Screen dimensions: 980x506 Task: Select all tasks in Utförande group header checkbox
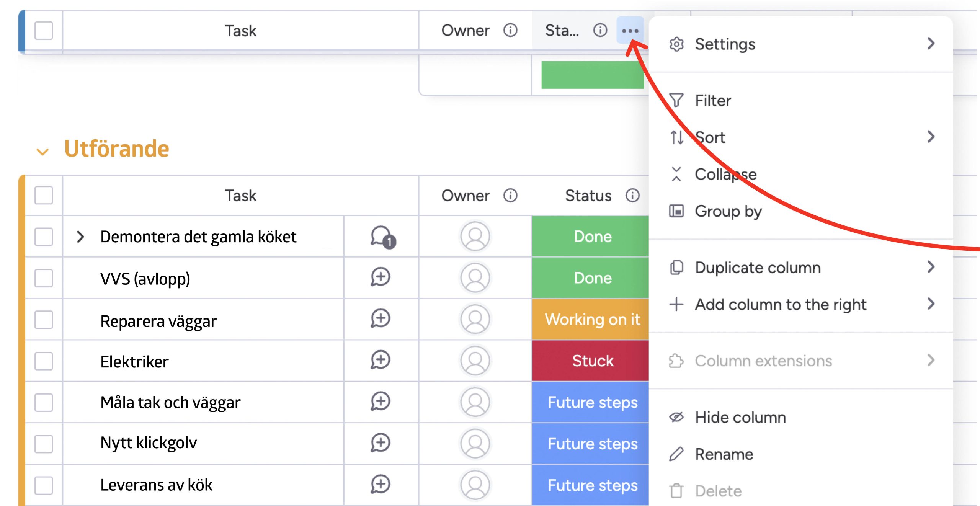pos(44,196)
